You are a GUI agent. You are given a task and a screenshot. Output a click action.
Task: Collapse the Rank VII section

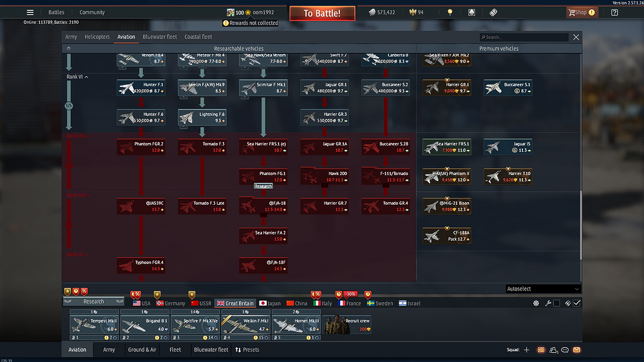(x=78, y=136)
